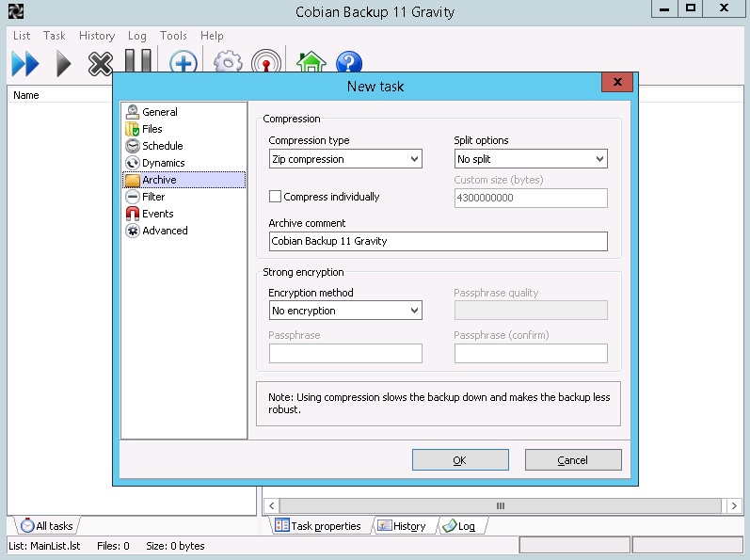Click the red broadcast target toolbar icon
Viewport: 750px width, 560px height.
(266, 62)
